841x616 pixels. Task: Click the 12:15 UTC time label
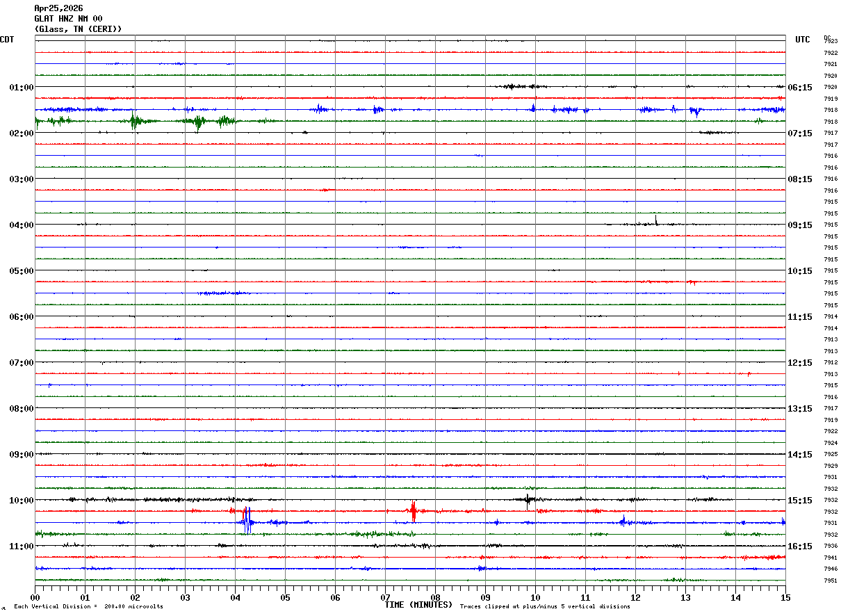pyautogui.click(x=800, y=362)
